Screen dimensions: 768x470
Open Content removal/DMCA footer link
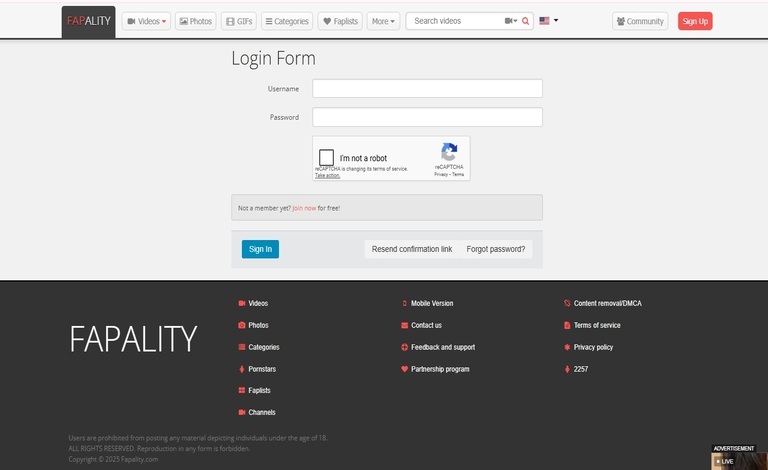pyautogui.click(x=607, y=303)
